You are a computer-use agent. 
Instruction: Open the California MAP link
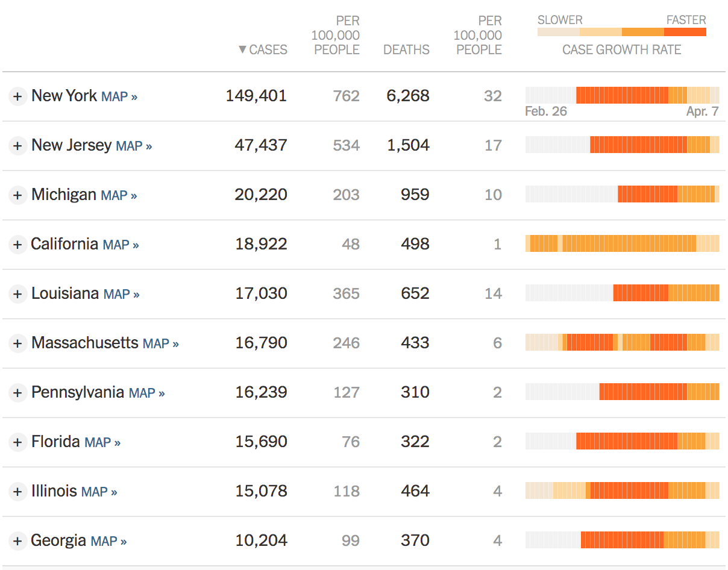pyautogui.click(x=121, y=245)
